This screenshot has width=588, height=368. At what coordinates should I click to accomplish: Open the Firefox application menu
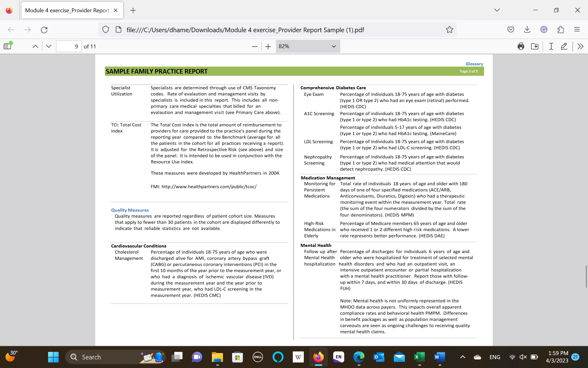click(577, 29)
